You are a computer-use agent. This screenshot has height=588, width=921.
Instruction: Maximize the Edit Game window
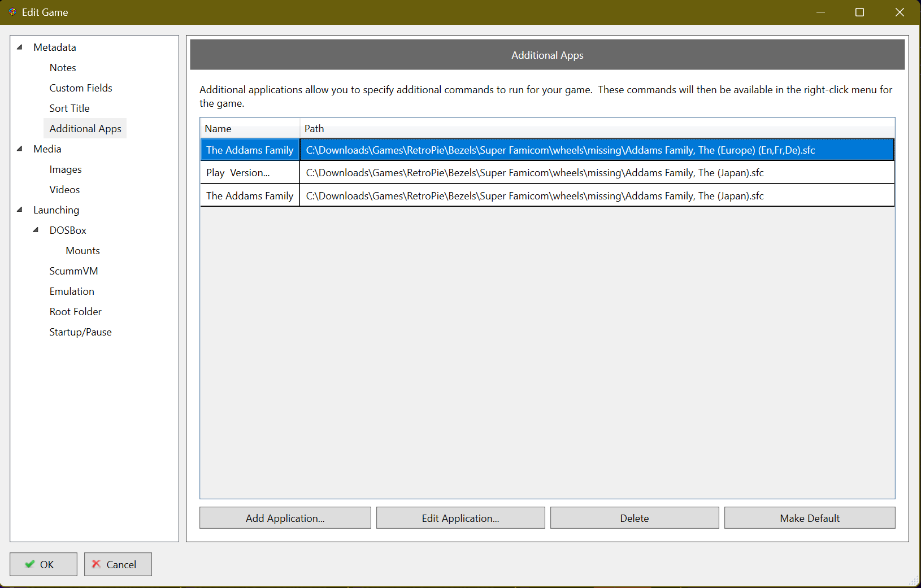point(859,12)
